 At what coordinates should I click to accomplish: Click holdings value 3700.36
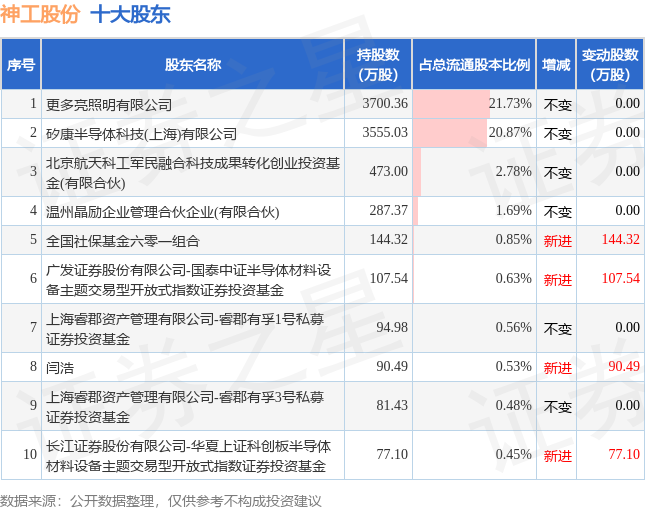point(385,103)
